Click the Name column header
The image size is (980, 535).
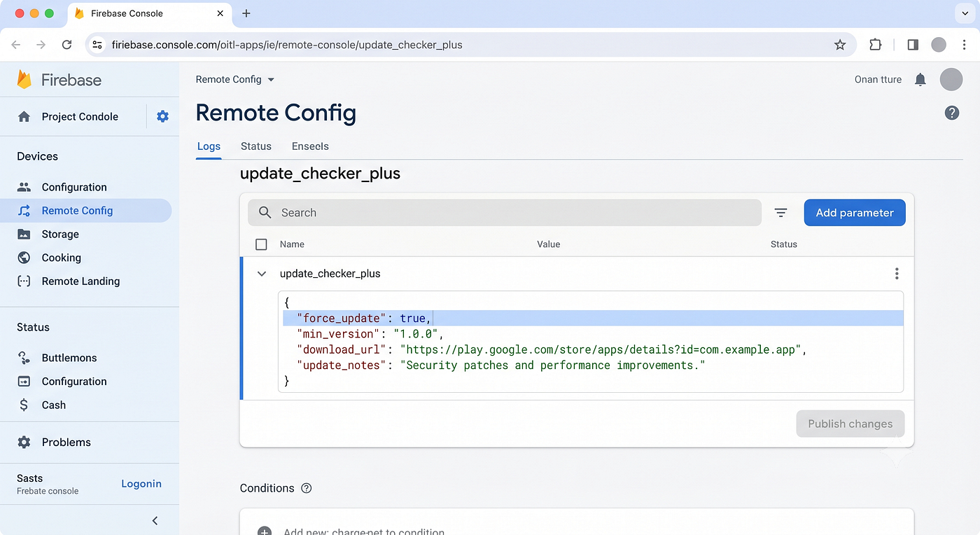pos(292,244)
